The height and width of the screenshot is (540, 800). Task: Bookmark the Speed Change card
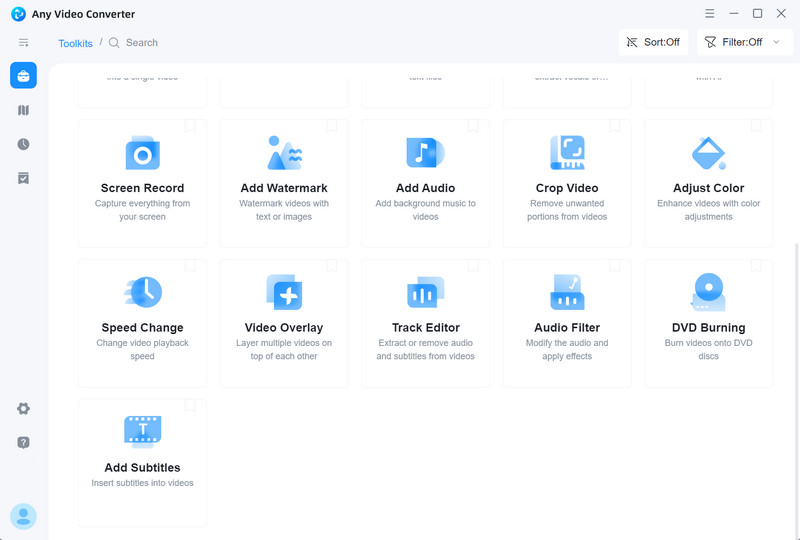click(190, 265)
